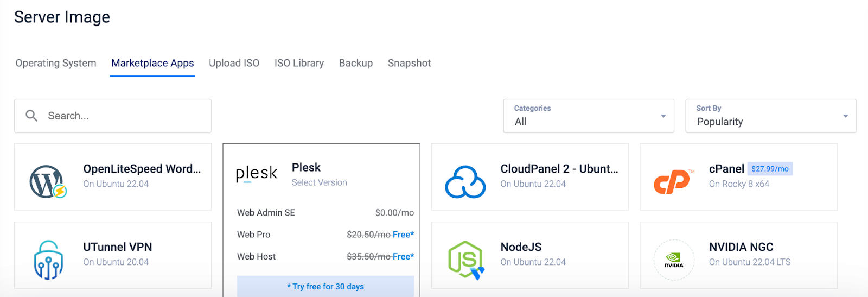Click the On Ubuntu 22.04 LTS label
This screenshot has height=297, width=868.
tap(750, 262)
